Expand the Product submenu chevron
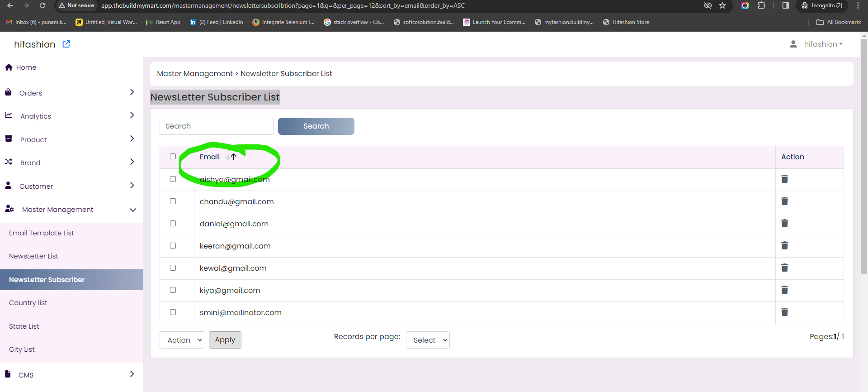 coord(132,139)
